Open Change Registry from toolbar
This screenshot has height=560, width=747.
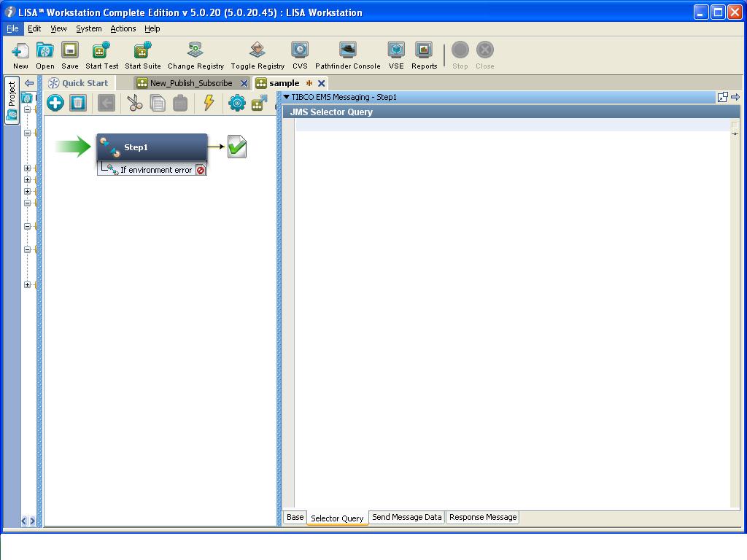[x=196, y=50]
